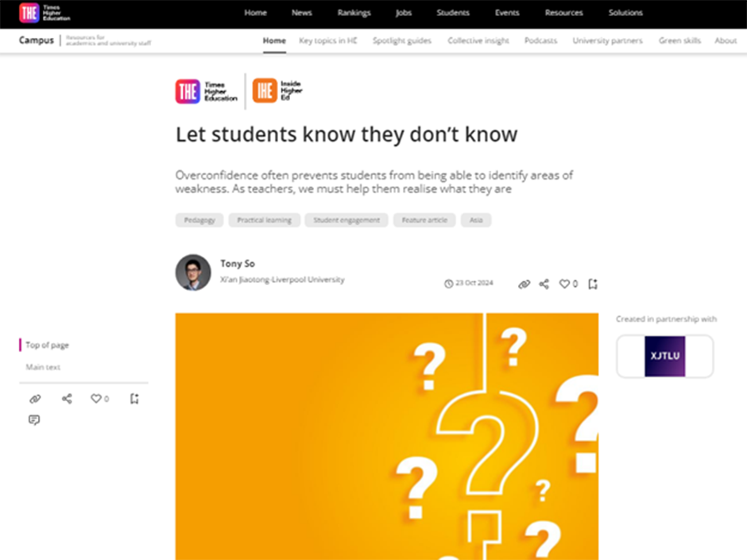The image size is (747, 560).
Task: Click the Student engagement tag
Action: pyautogui.click(x=346, y=220)
